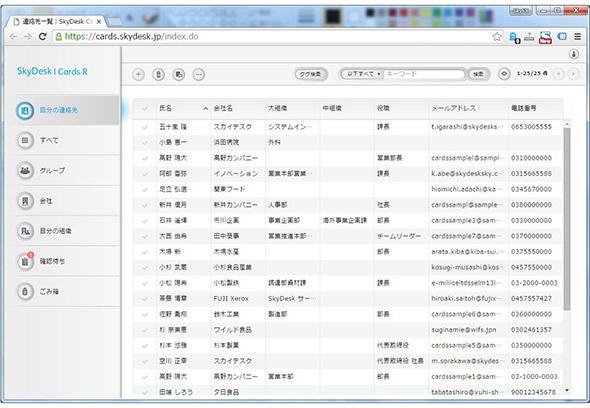Click email suginamie@wifs.jpn cell
The image size is (590, 408).
(464, 330)
